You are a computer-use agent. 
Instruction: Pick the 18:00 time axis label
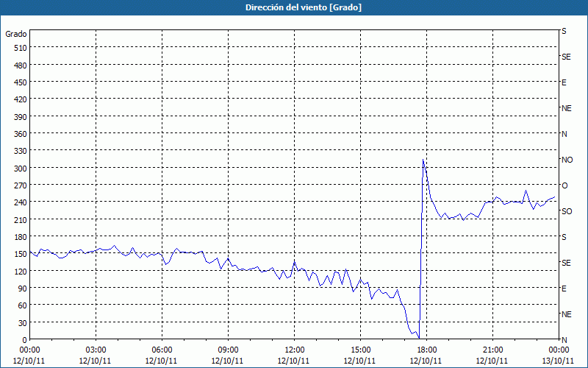tap(426, 350)
